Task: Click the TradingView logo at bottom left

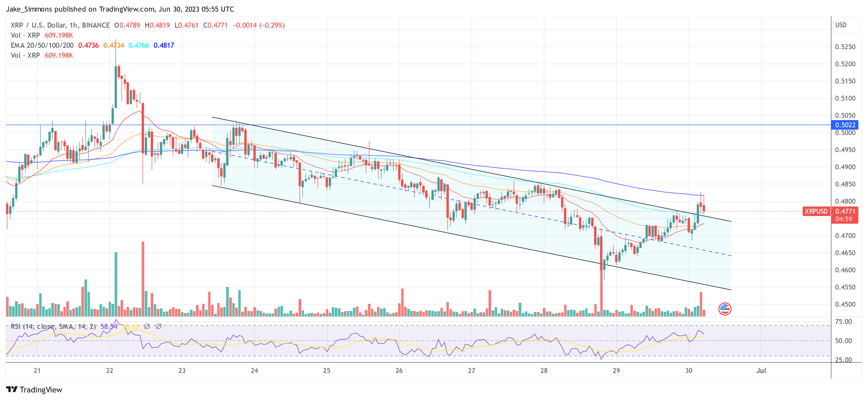Action: pos(34,389)
